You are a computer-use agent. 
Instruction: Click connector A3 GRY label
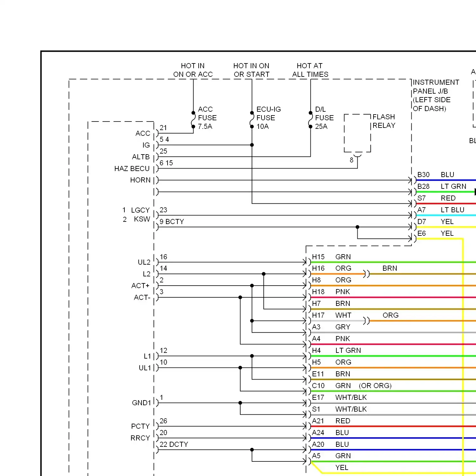331,327
